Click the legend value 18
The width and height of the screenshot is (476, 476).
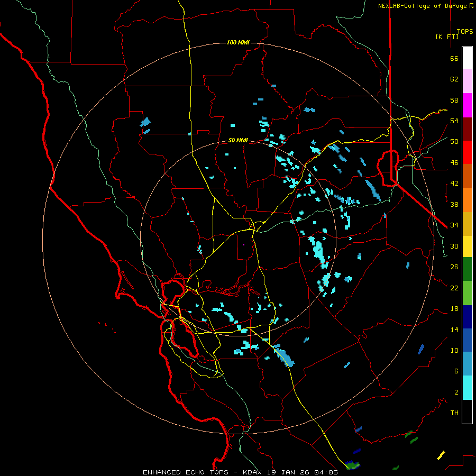(454, 309)
